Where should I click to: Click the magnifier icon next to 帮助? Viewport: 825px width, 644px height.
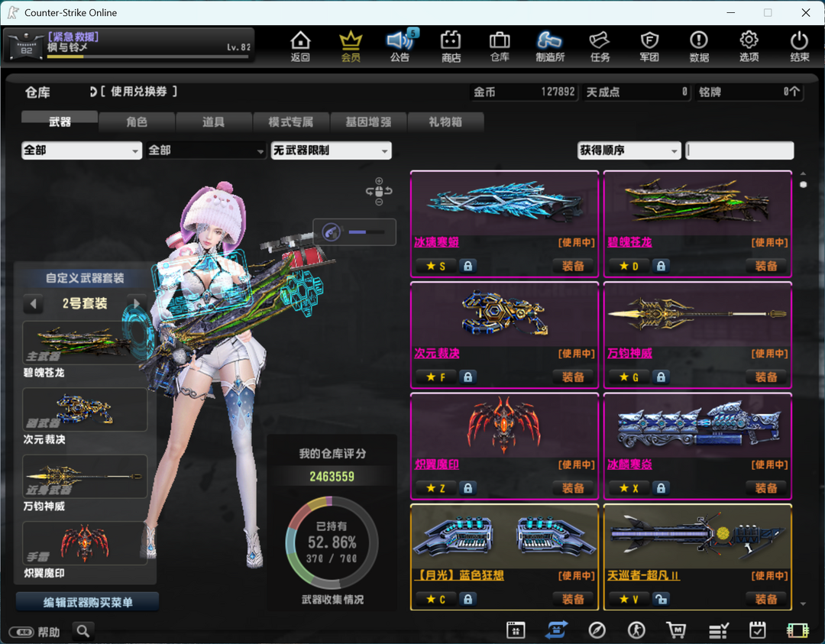click(x=83, y=631)
